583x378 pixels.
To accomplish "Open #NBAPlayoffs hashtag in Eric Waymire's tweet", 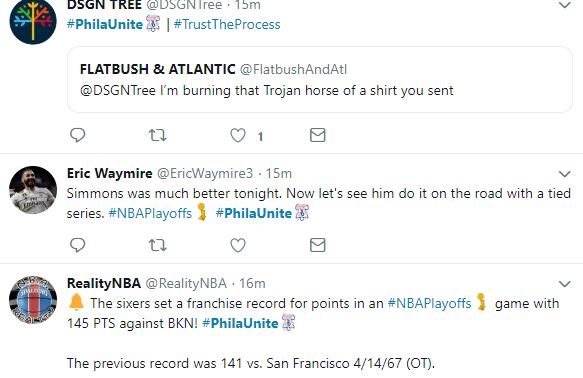I will (x=150, y=213).
